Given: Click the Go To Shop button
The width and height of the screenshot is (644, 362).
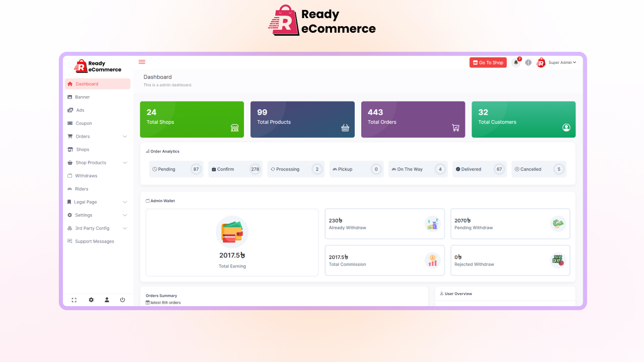Looking at the screenshot, I should tap(488, 62).
